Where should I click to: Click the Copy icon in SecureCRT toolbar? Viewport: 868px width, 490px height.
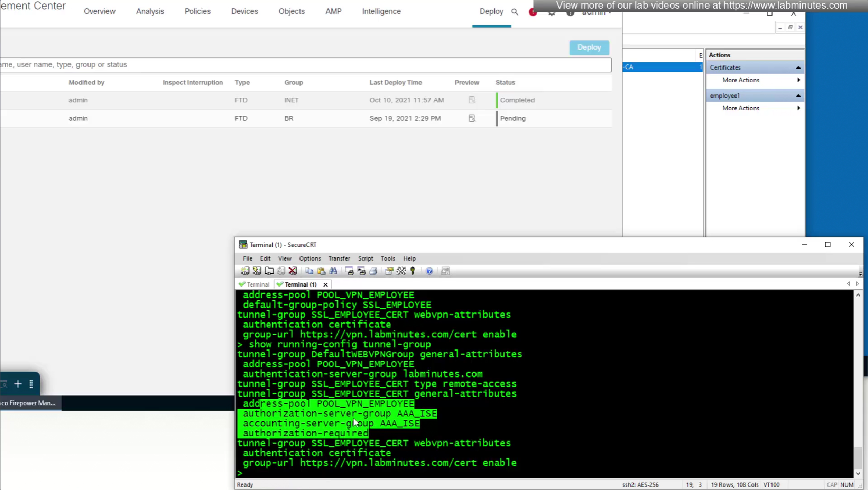click(309, 271)
